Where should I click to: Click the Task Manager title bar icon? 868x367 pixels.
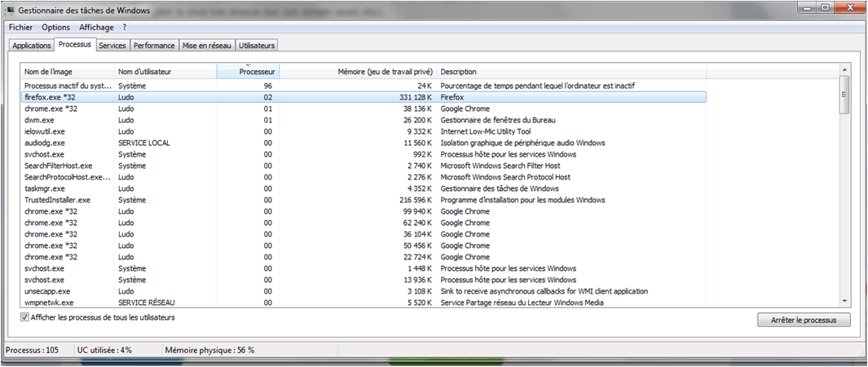(11, 9)
